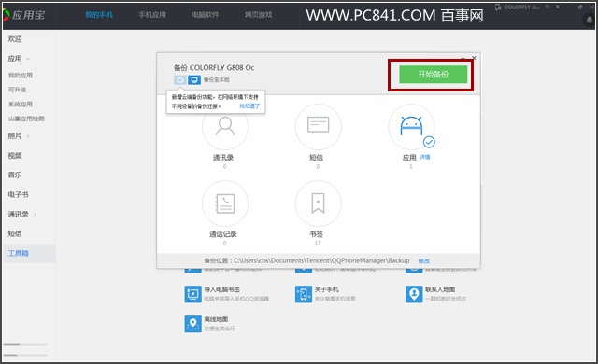Open 关于手机 tool icon
598x364 pixels.
pyautogui.click(x=304, y=294)
